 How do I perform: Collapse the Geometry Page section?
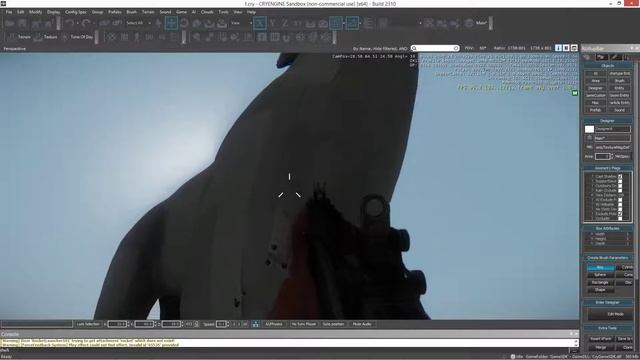607,168
